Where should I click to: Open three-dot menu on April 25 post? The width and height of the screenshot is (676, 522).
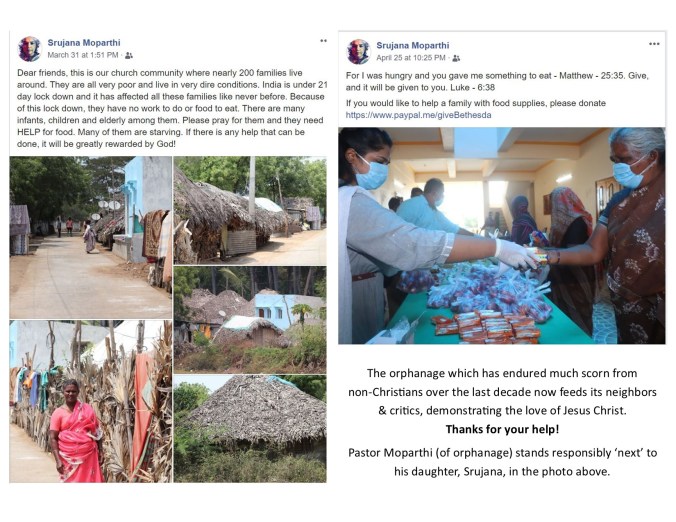pyautogui.click(x=654, y=44)
